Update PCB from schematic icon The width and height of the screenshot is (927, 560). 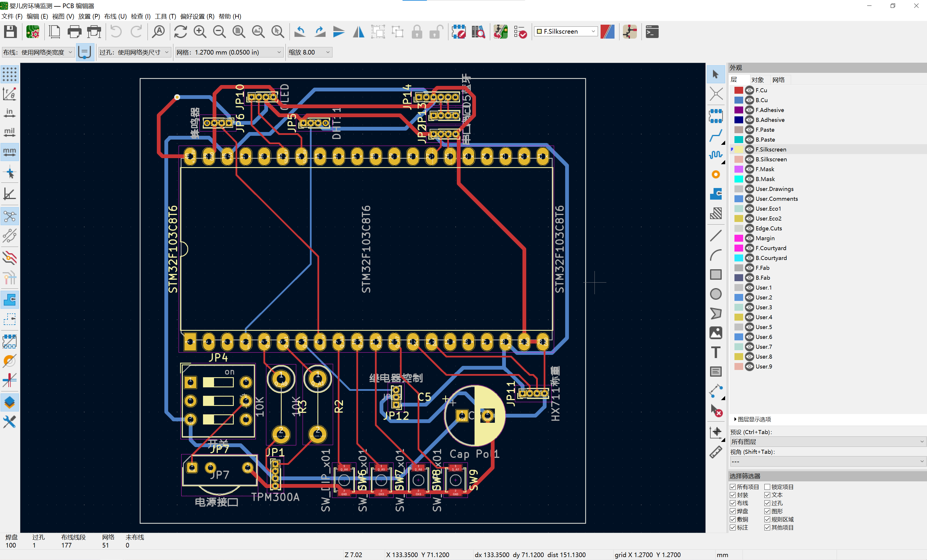(501, 32)
